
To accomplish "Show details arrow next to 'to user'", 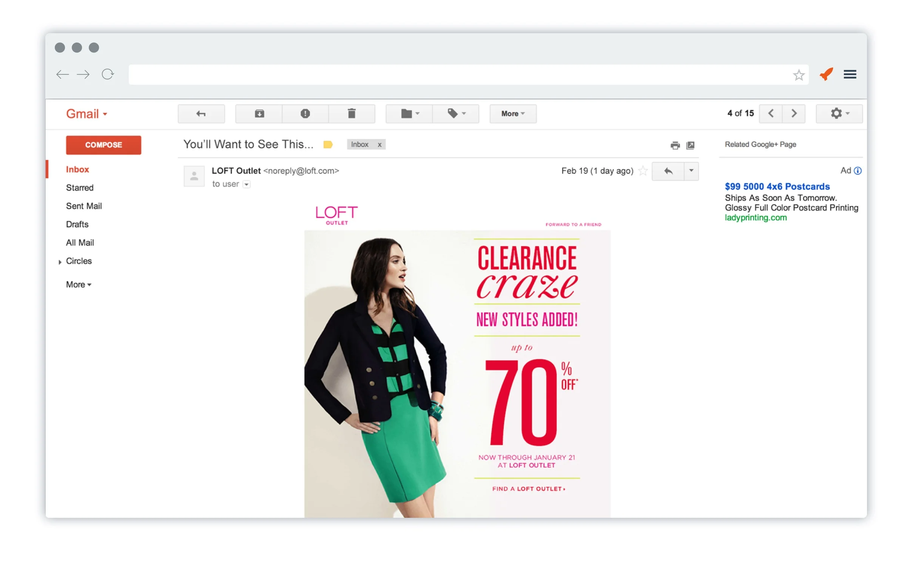I will click(x=247, y=184).
